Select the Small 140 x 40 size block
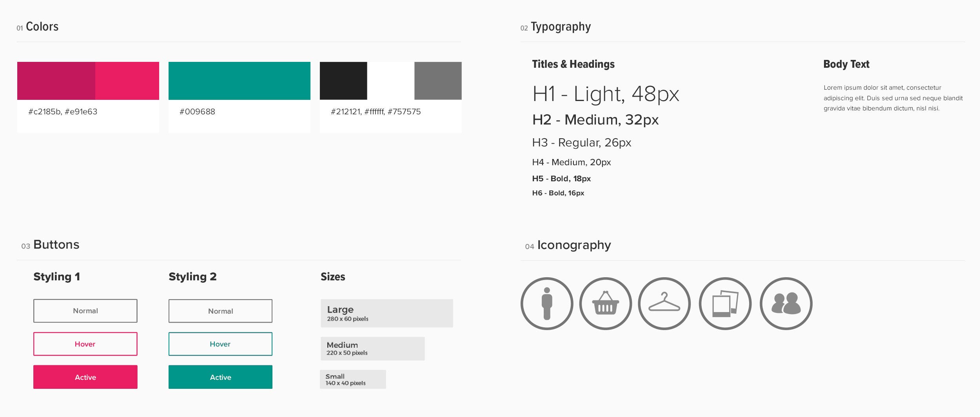This screenshot has height=417, width=980. (353, 379)
